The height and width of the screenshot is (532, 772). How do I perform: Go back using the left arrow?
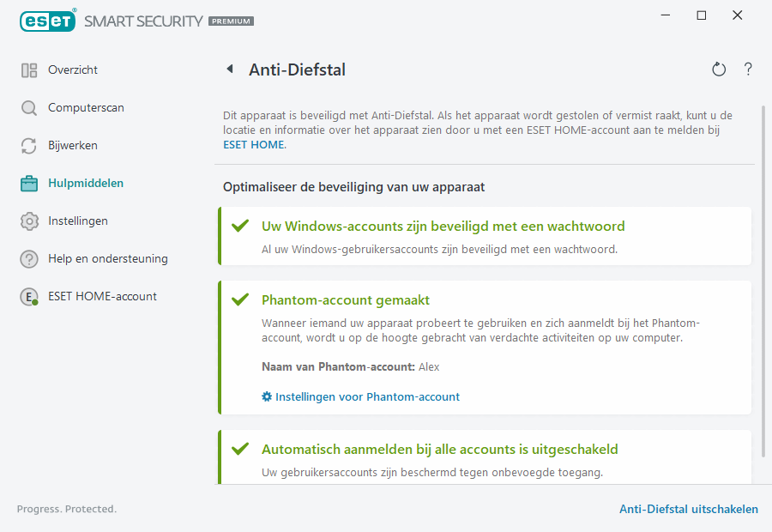[229, 69]
